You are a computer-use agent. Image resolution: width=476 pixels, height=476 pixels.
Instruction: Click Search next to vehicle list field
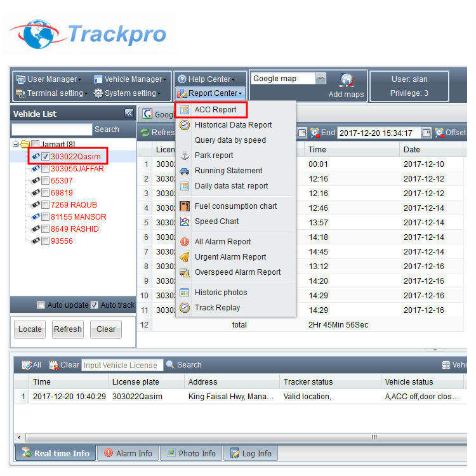point(107,129)
